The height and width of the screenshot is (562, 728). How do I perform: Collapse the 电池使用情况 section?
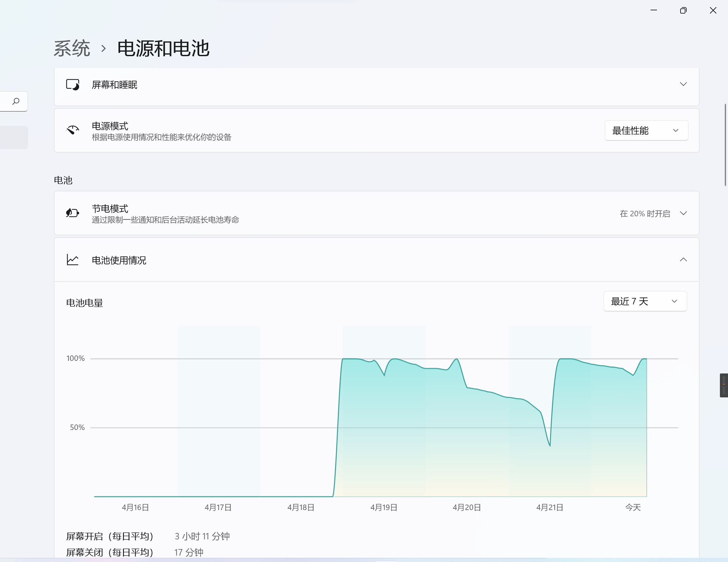pos(683,260)
